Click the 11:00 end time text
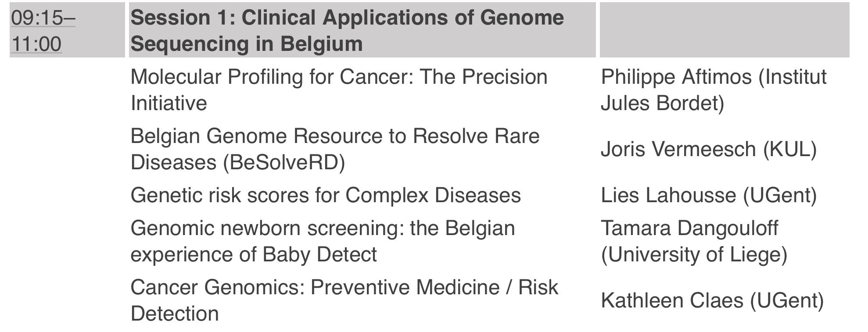Screen dimensions: 868x332 point(36,44)
